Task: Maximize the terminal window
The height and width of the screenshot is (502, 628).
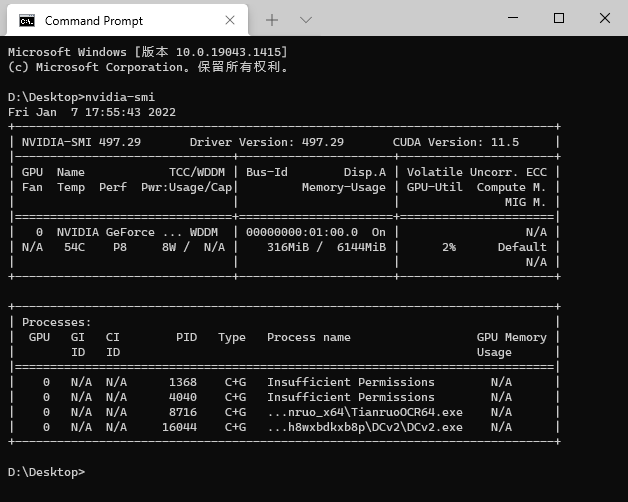Action: pyautogui.click(x=559, y=18)
